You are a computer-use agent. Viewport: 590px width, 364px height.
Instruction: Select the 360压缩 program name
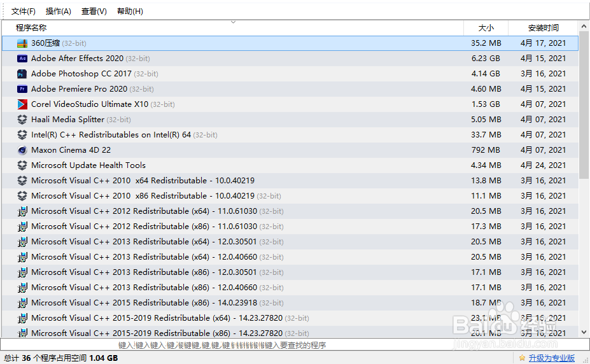pyautogui.click(x=45, y=43)
